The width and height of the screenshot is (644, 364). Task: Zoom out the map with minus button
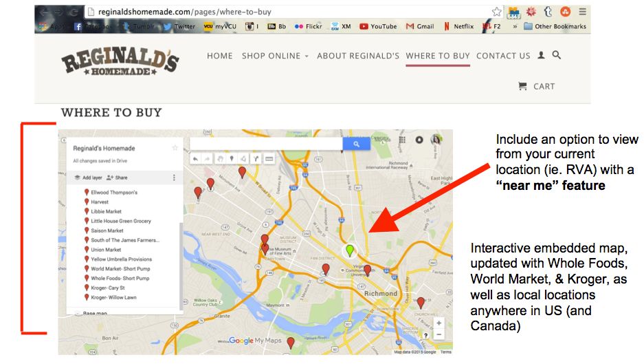tap(438, 334)
